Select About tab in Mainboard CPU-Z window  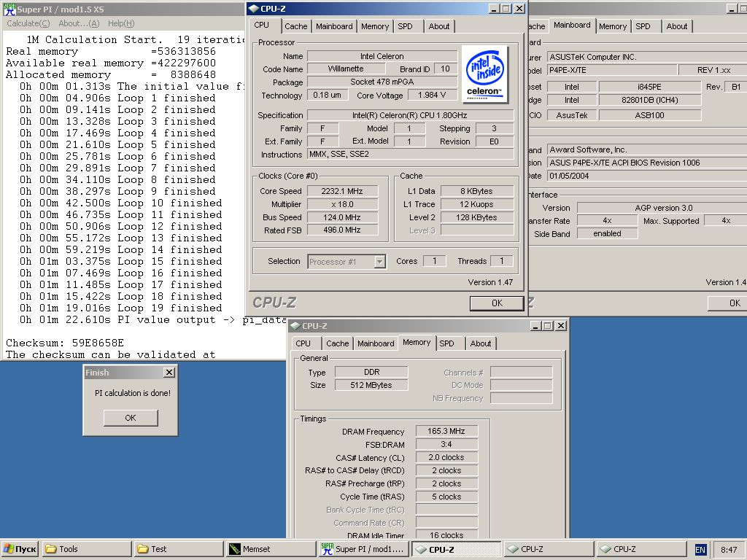coord(677,26)
